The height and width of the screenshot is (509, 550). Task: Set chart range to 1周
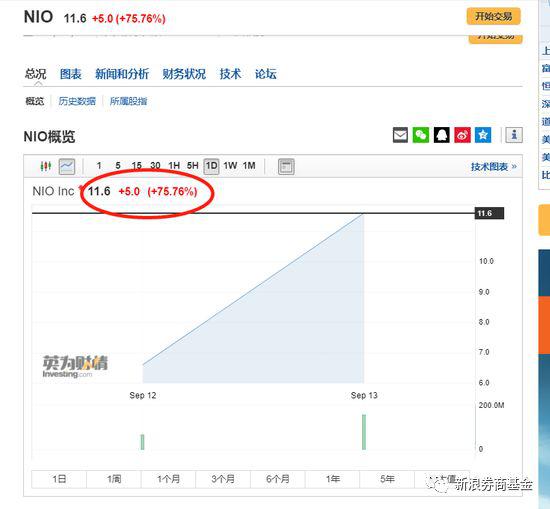[x=114, y=479]
